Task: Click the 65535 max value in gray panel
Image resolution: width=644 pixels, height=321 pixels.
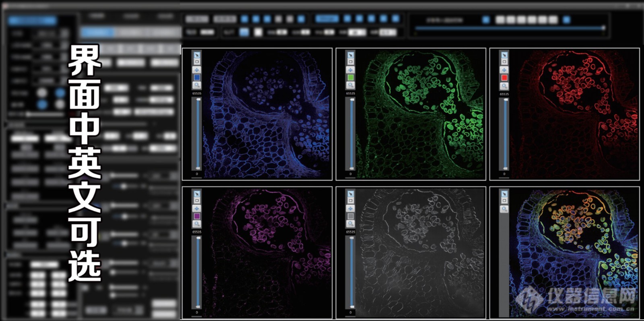Action: pos(351,232)
